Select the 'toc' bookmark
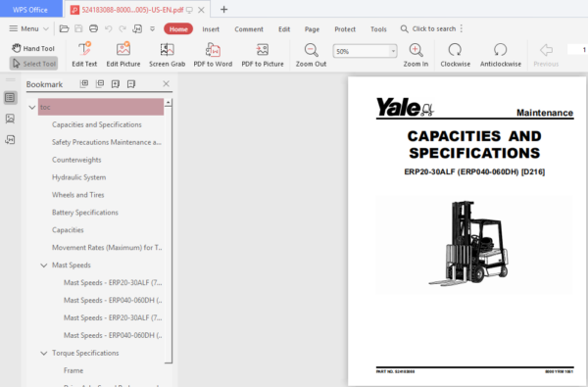The image size is (588, 387). 101,107
